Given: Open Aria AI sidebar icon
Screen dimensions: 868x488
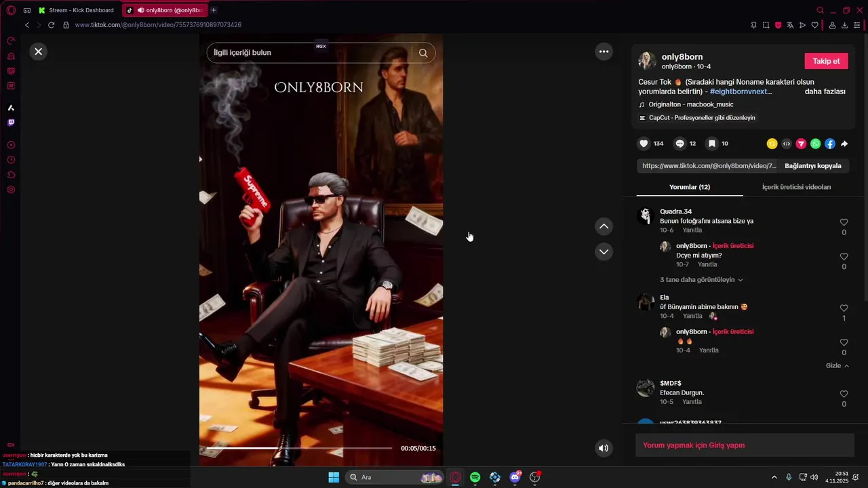Looking at the screenshot, I should point(11,108).
